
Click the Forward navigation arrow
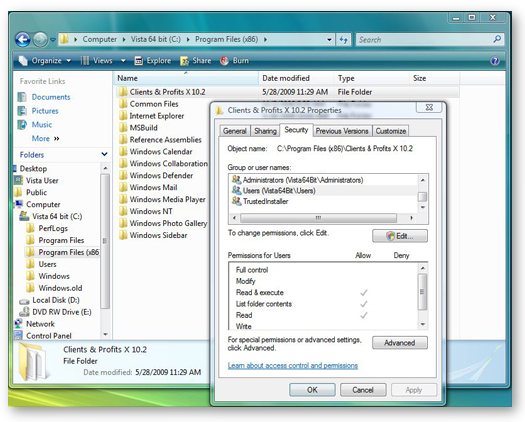point(40,40)
